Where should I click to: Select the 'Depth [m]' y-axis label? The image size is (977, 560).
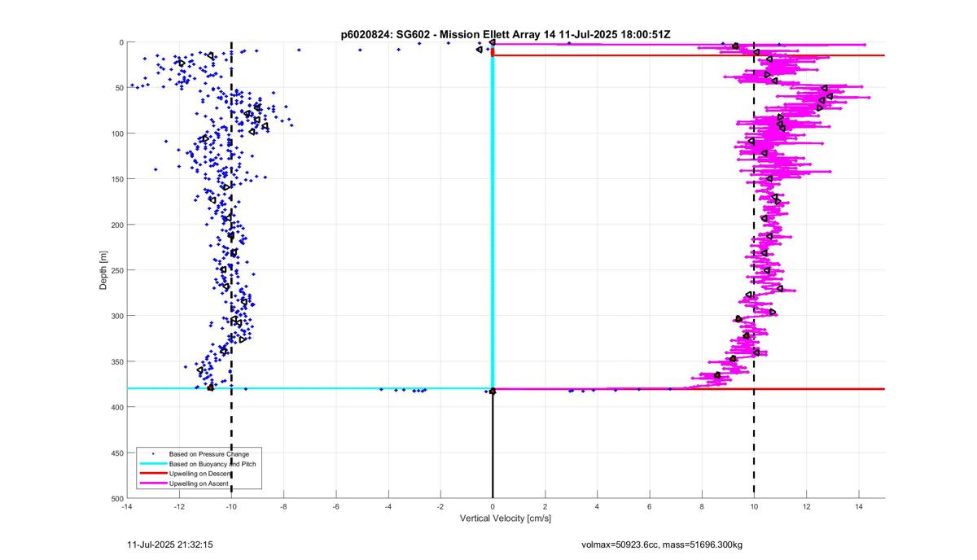(x=103, y=270)
